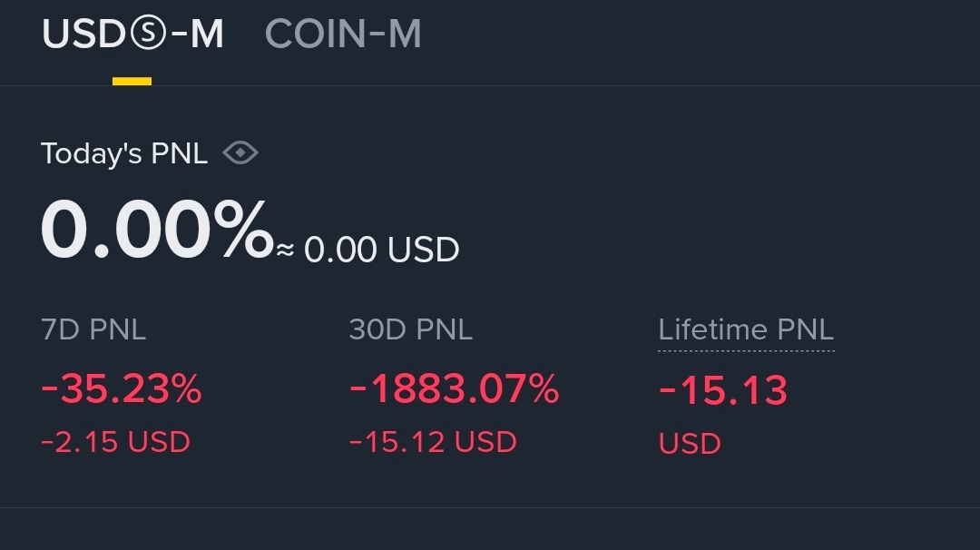
Task: Tap the -15.12 USD thirty-day amount
Action: (433, 442)
